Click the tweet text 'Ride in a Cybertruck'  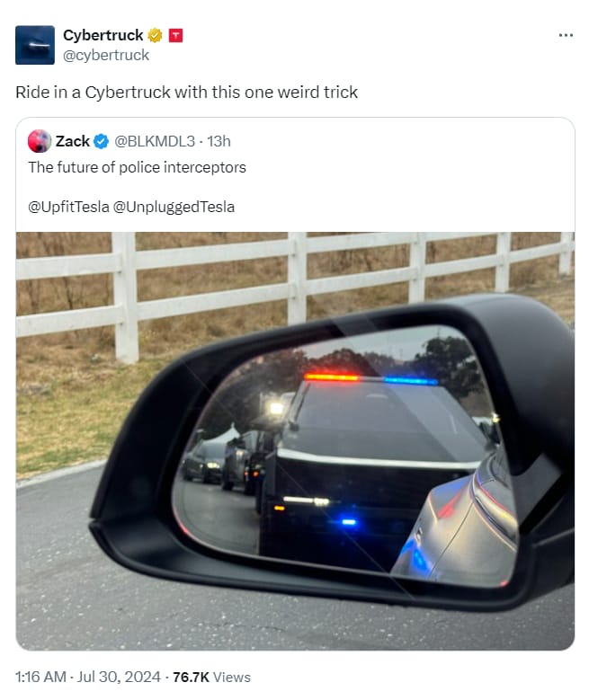pyautogui.click(x=93, y=93)
